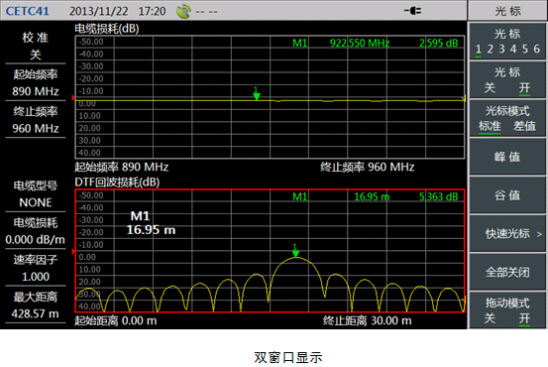The image size is (548, 367).
Task: Click the 全部关闭 all-off softkey
Action: coord(507,272)
